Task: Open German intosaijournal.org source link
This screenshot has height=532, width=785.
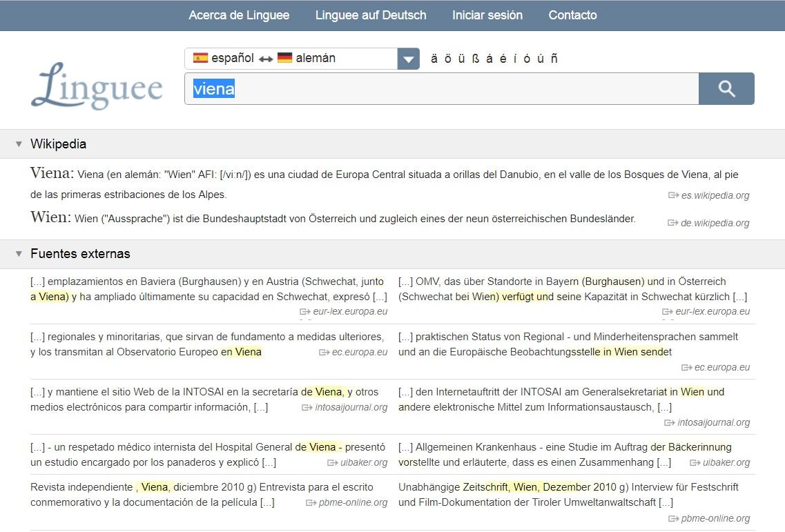Action: [x=708, y=422]
